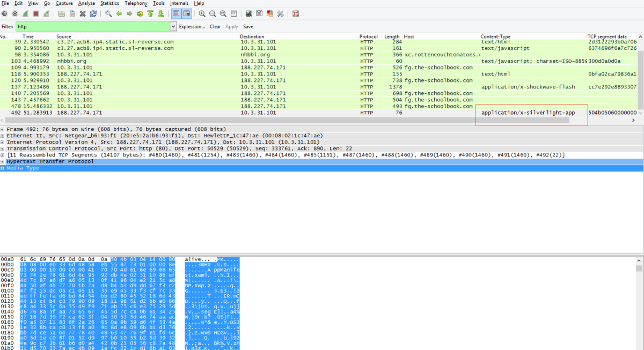Stop the running capture

(x=35, y=13)
